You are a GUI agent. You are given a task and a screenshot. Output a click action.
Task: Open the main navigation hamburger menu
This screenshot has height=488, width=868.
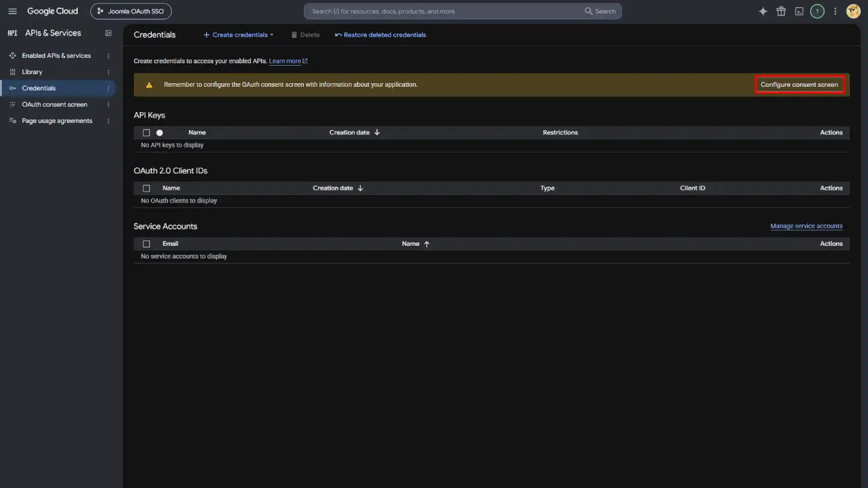point(13,11)
